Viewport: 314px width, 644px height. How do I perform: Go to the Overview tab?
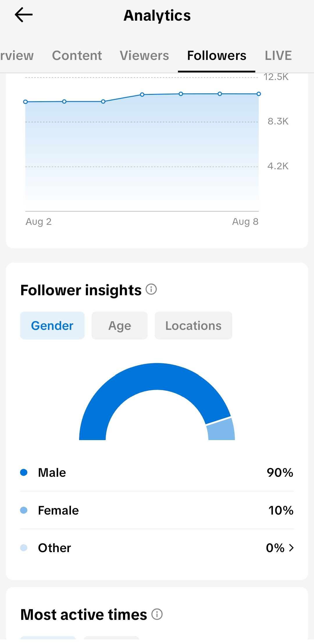[x=17, y=55]
